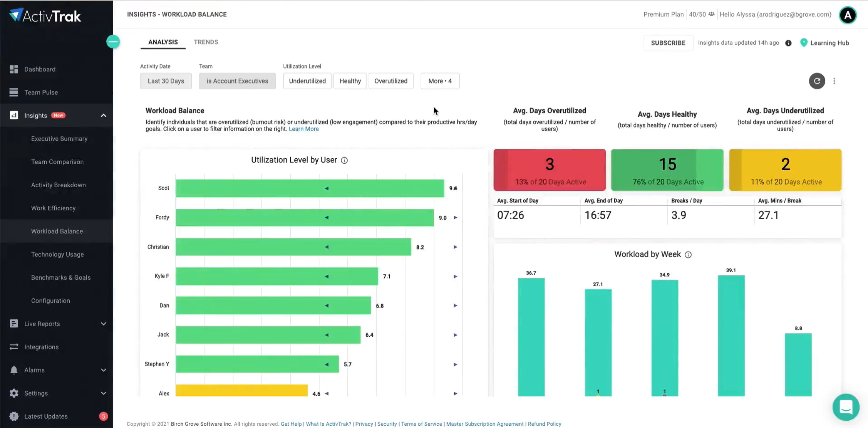868x428 pixels.
Task: Toggle the Overutilized utilization filter
Action: tap(390, 81)
